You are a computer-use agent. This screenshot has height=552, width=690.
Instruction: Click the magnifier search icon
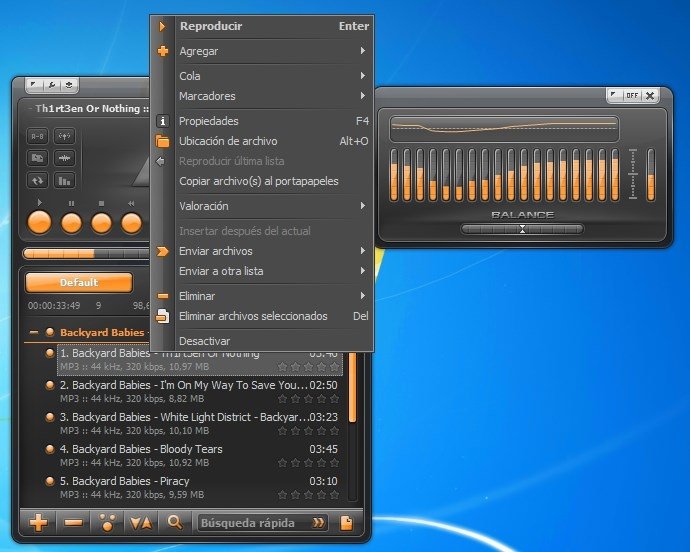pyautogui.click(x=175, y=523)
